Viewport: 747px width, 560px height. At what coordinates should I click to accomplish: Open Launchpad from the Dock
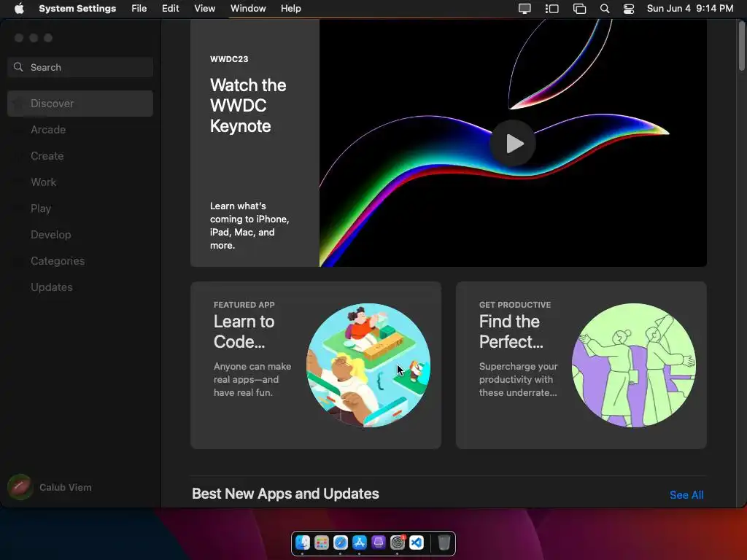click(x=322, y=542)
